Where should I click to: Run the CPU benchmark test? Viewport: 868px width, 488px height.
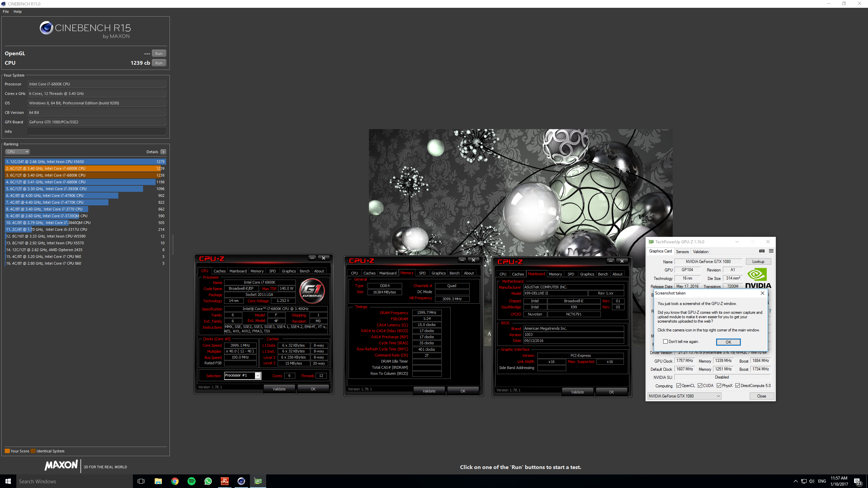(x=159, y=63)
